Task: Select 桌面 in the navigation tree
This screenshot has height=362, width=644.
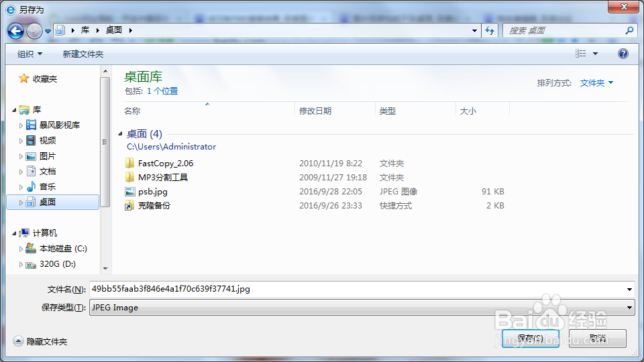Action: pos(53,202)
